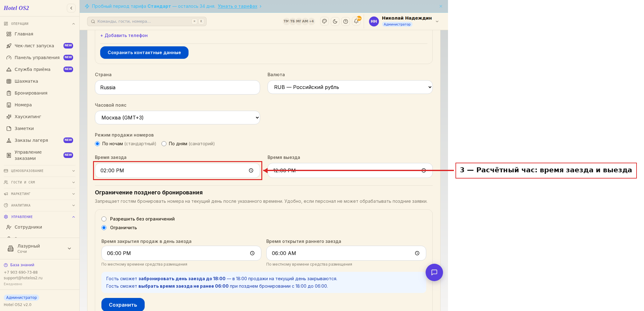Click 'Сохранить контактные данные' button

coord(144,53)
